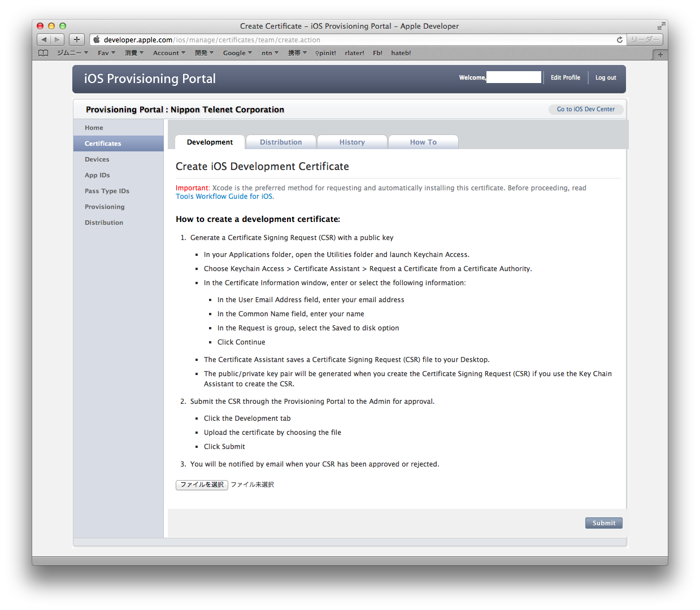The width and height of the screenshot is (700, 610).
Task: Click the hateb! bookmarklet
Action: (401, 53)
